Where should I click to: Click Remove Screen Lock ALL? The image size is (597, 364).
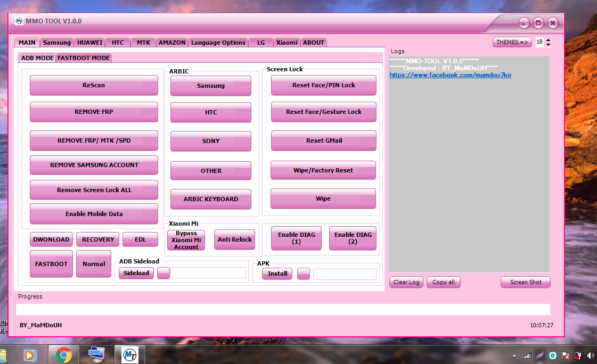94,190
